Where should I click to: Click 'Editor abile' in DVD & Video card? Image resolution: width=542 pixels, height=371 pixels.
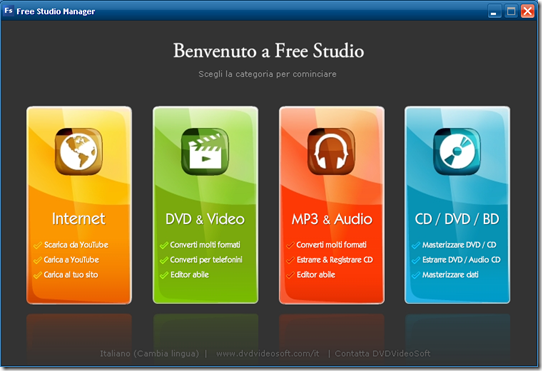click(x=189, y=275)
